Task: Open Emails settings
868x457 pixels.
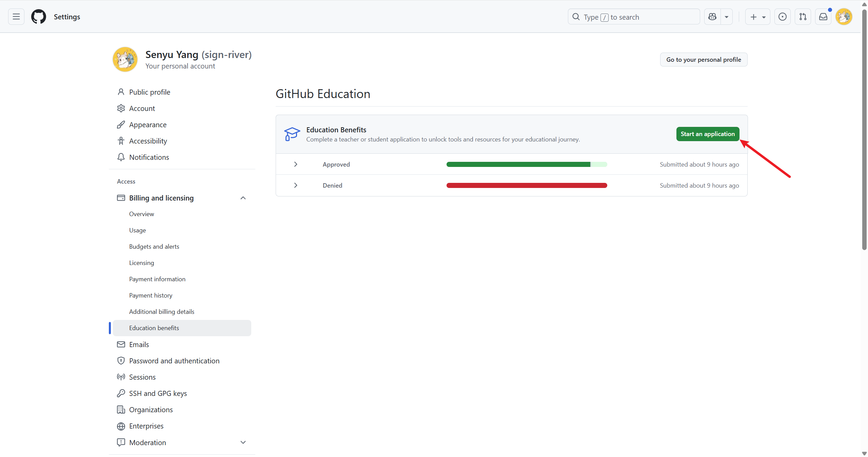Action: (x=139, y=344)
